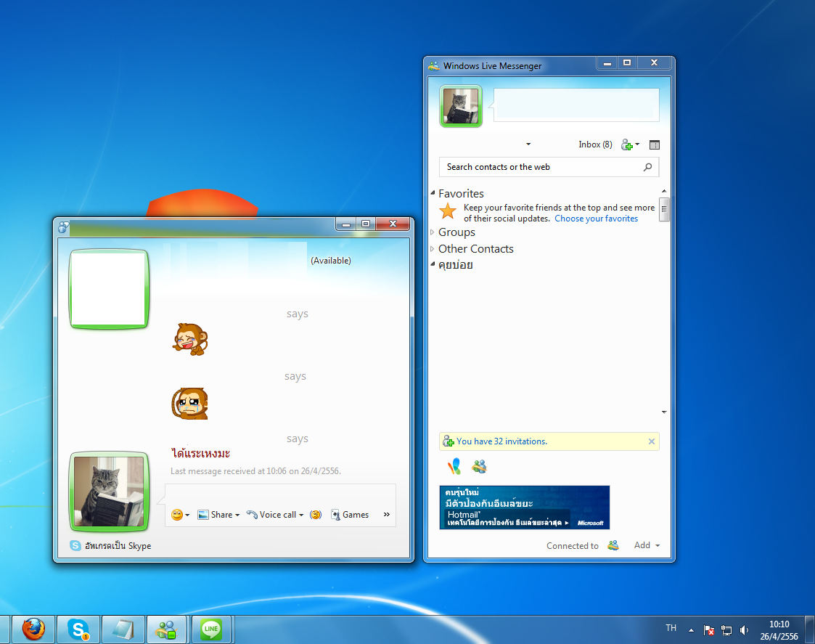Click the (Available) status text in chat

(x=331, y=260)
